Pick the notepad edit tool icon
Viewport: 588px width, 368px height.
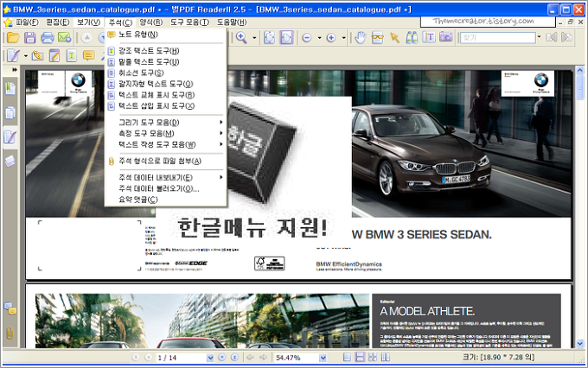click(x=54, y=56)
